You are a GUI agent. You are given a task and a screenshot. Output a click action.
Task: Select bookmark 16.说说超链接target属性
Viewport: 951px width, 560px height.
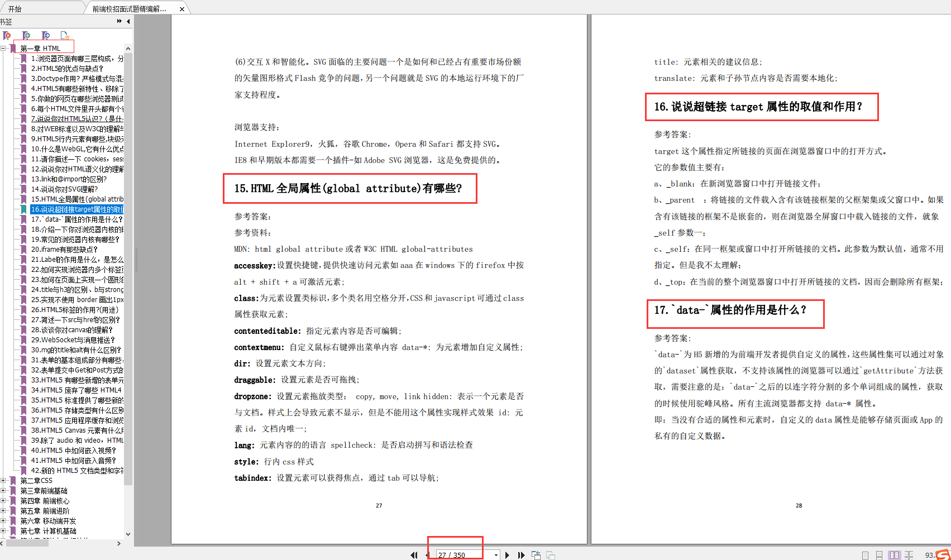click(x=77, y=209)
